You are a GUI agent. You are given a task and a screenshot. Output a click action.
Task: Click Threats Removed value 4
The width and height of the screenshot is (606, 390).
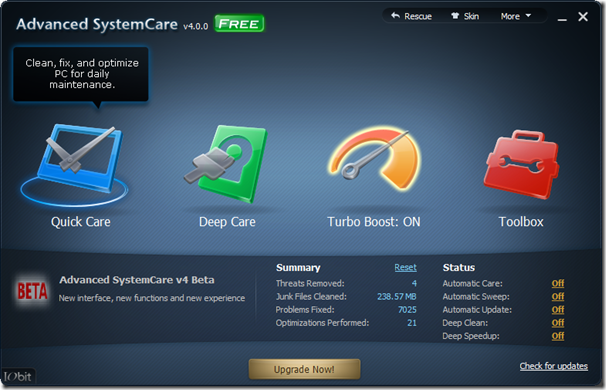(x=414, y=283)
